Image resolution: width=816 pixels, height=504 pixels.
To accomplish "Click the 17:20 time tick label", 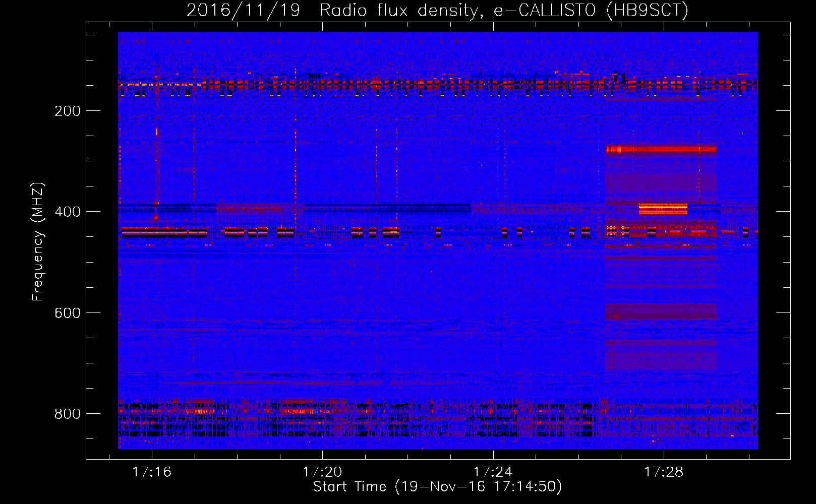I will tap(322, 472).
